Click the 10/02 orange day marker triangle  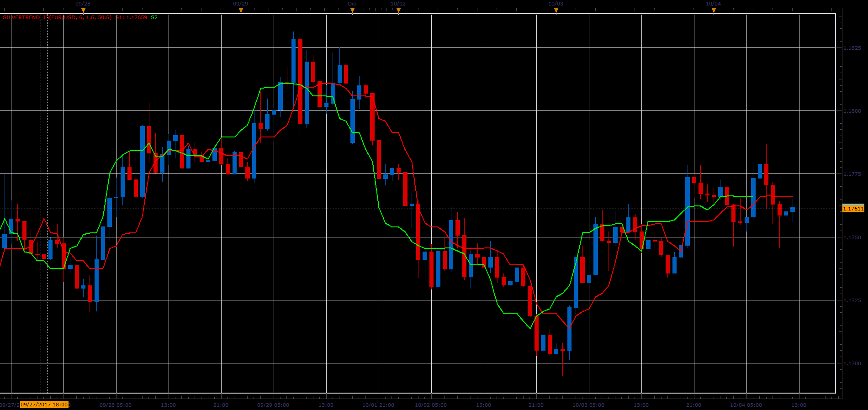coord(398,11)
